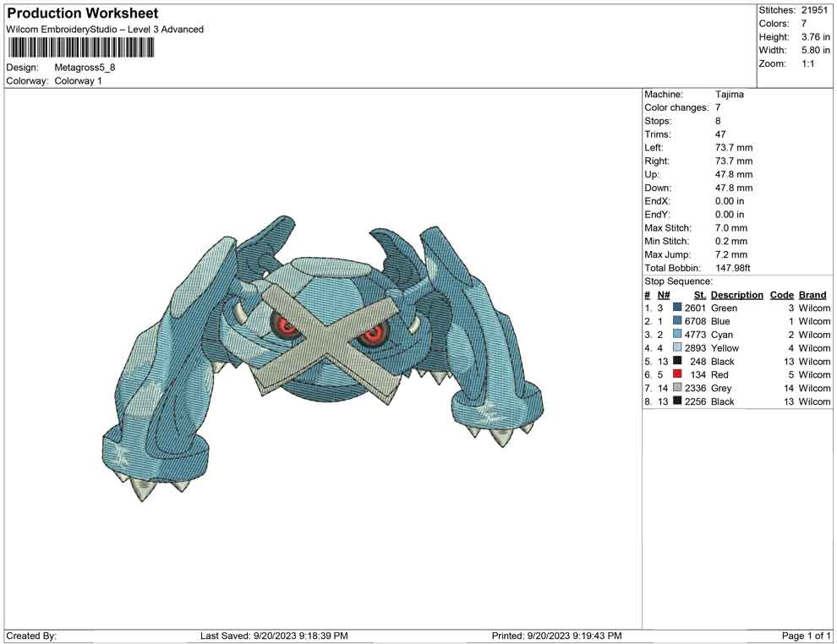
Task: Click the Zoom value 1:1
Action: coord(808,63)
